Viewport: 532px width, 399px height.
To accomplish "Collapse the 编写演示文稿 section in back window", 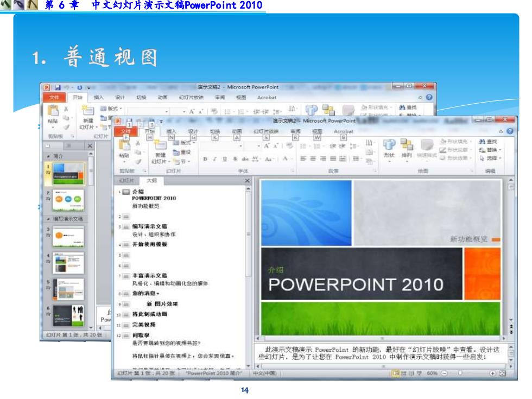I will [x=48, y=219].
